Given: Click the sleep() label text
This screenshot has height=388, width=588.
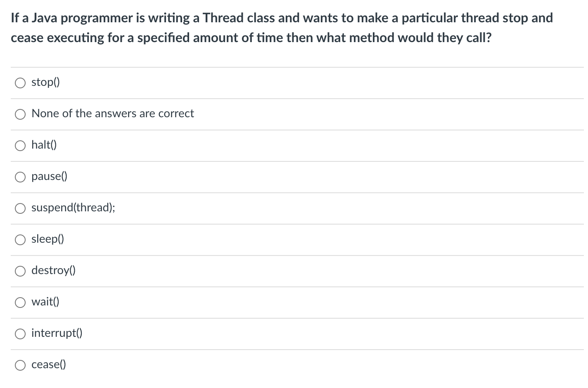Looking at the screenshot, I should coord(48,239).
